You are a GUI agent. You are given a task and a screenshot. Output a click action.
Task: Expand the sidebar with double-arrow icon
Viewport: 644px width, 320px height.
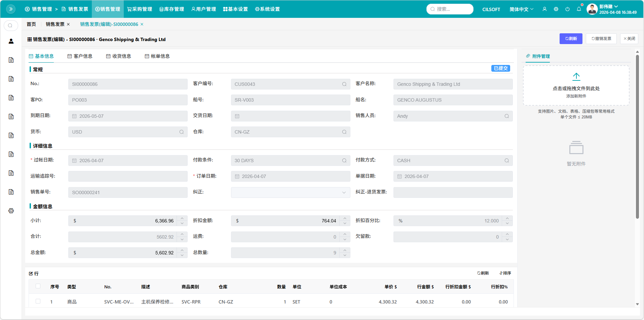[11, 9]
